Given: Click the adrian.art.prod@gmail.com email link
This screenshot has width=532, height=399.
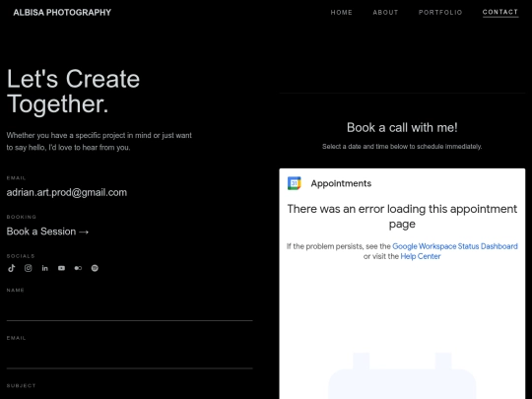Looking at the screenshot, I should click(67, 192).
